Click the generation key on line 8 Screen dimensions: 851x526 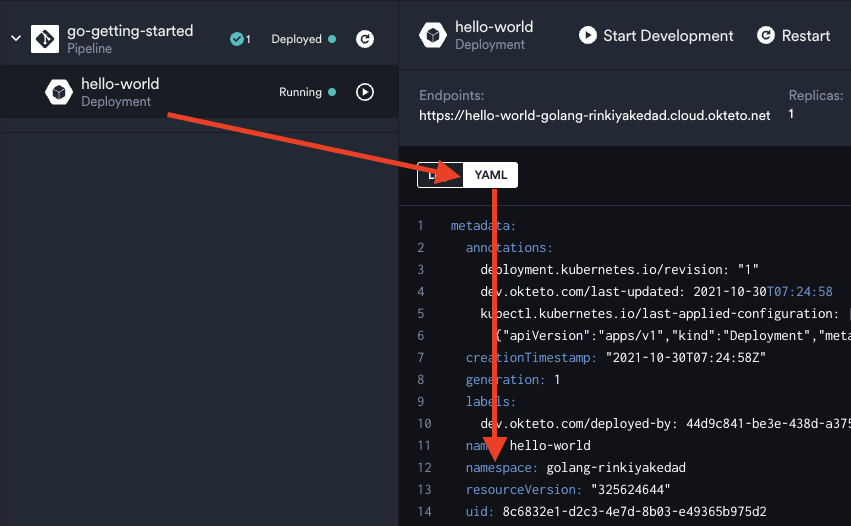505,379
